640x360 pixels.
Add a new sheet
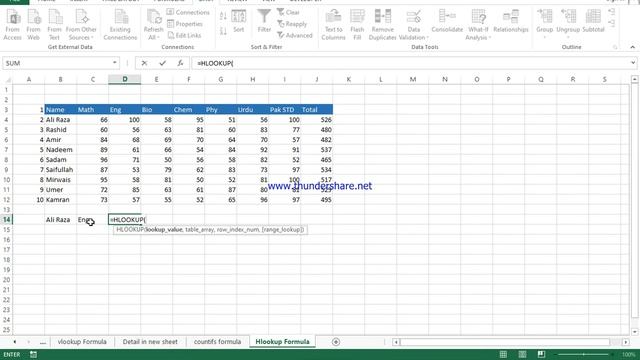click(x=336, y=342)
